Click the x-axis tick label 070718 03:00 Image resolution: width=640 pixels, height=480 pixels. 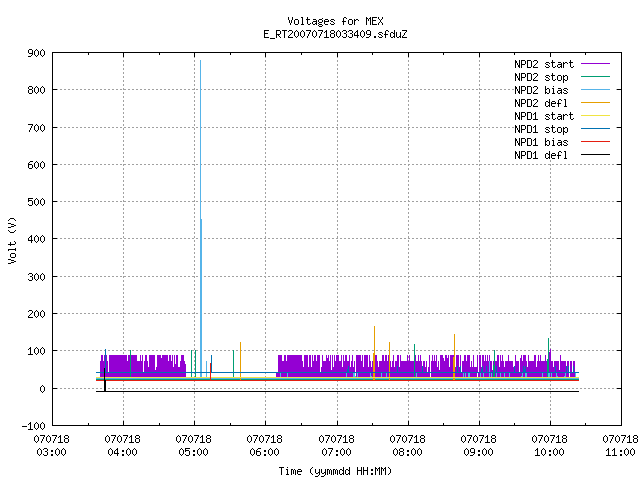(x=51, y=446)
